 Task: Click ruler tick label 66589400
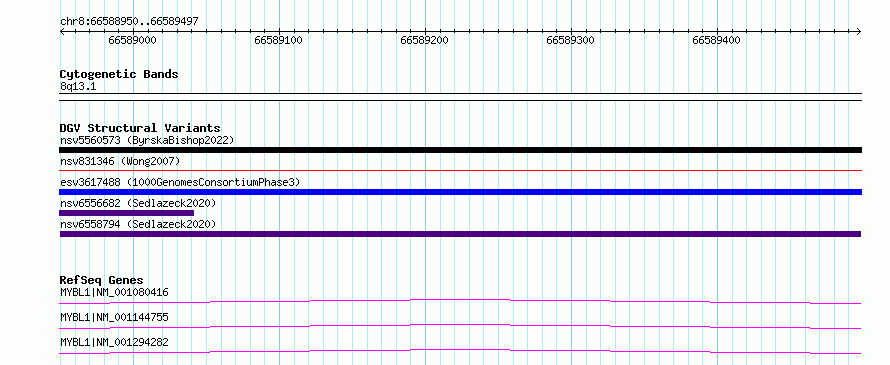tap(716, 40)
